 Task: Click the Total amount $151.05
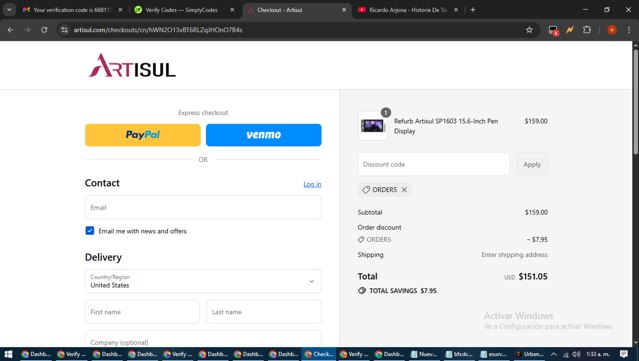tap(533, 276)
